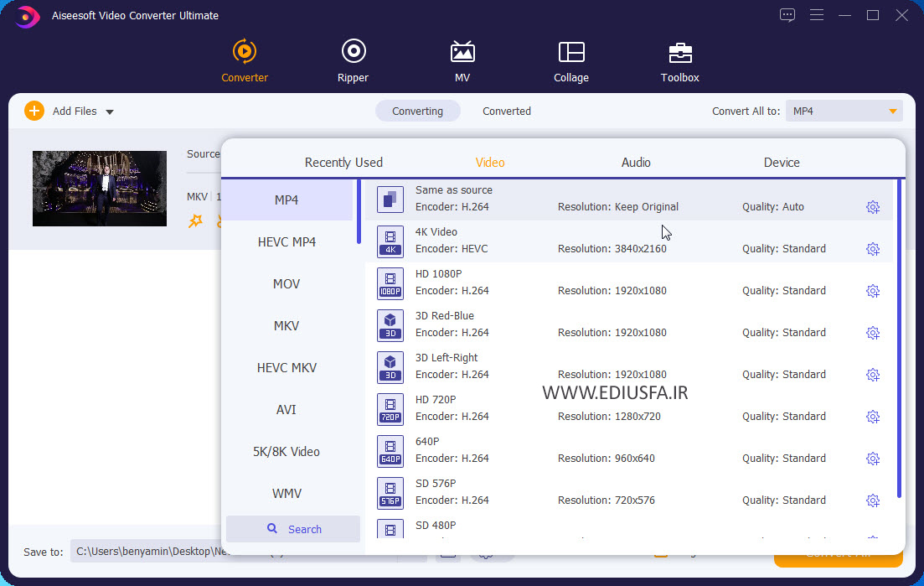The image size is (924, 586).
Task: Expand the Convert All to MP4 dropdown
Action: (x=893, y=111)
